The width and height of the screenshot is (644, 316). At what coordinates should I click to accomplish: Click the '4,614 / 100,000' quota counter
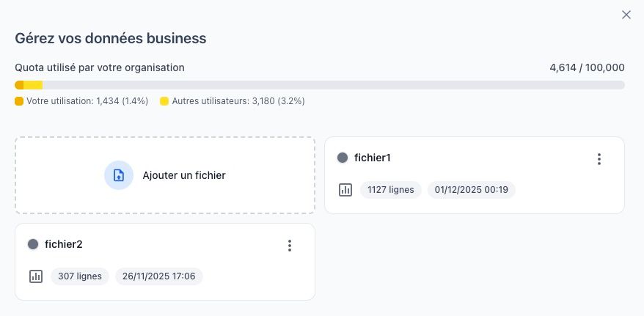[x=587, y=67]
